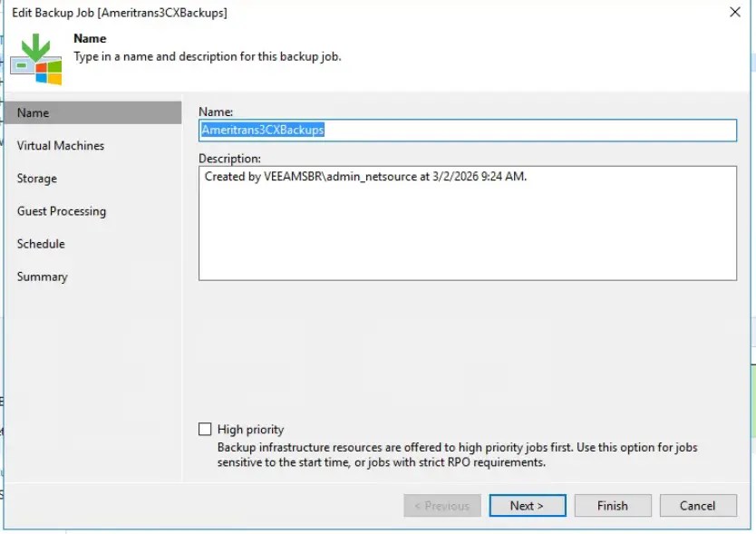756x534 pixels.
Task: Click the job Name input field
Action: tap(467, 131)
